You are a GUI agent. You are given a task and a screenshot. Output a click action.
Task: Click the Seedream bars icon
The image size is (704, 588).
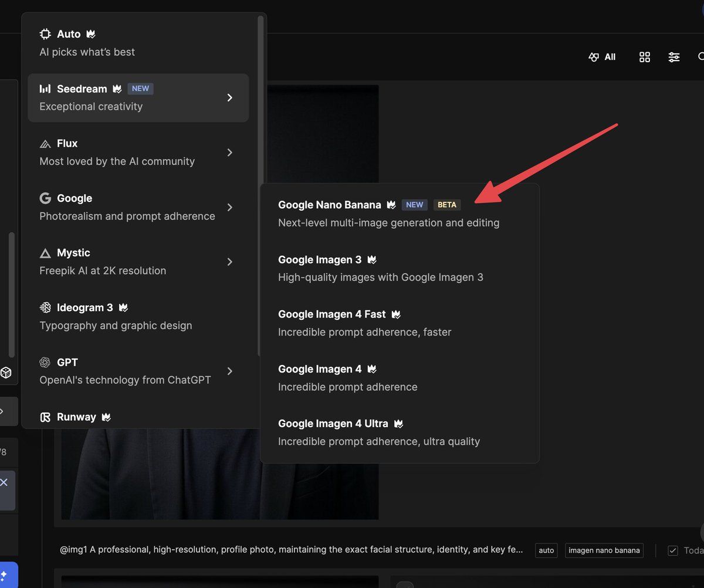click(45, 89)
